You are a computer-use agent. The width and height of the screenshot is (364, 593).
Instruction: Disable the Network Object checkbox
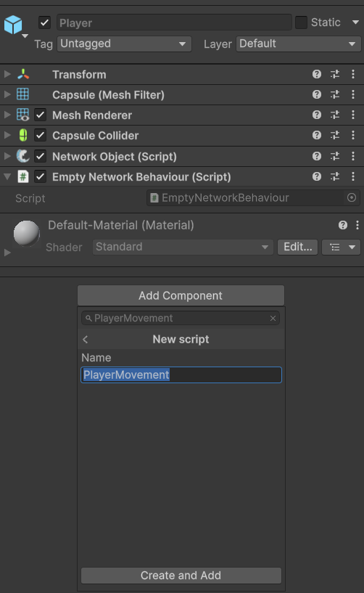click(x=41, y=156)
